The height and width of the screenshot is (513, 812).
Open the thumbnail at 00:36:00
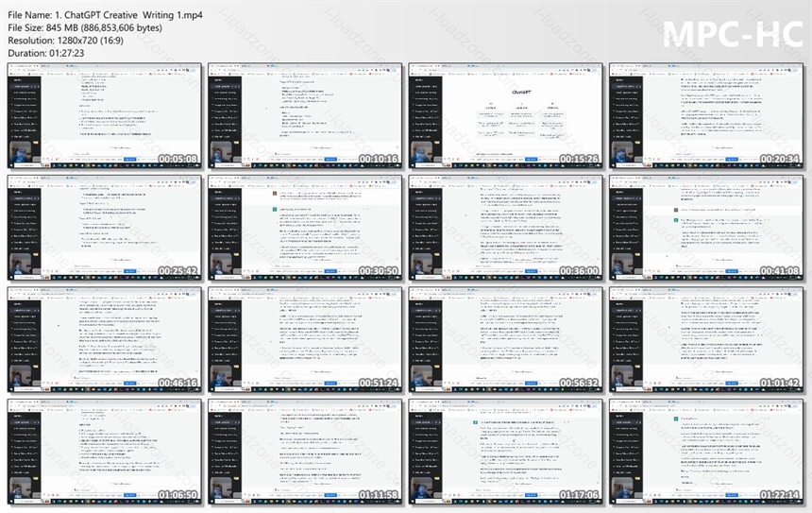[x=505, y=228]
